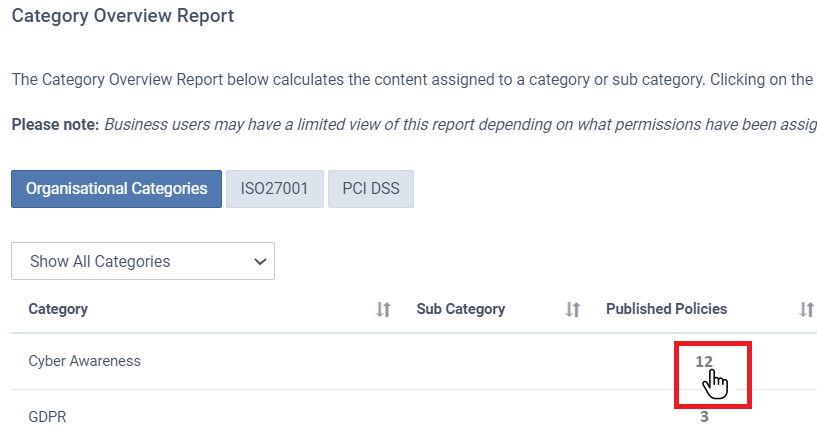Toggle the Published Policies sort arrows icon
Viewport: 817px width, 436px height.
pos(806,309)
